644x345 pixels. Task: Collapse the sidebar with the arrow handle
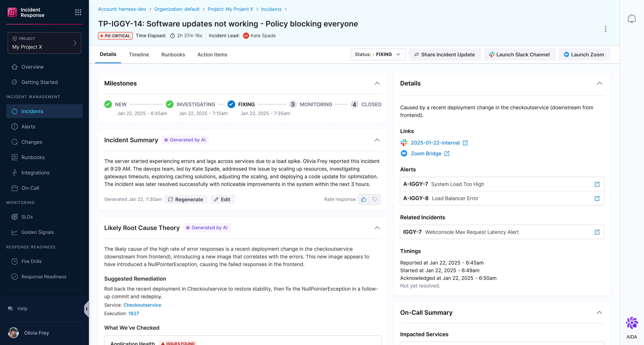coord(86,309)
